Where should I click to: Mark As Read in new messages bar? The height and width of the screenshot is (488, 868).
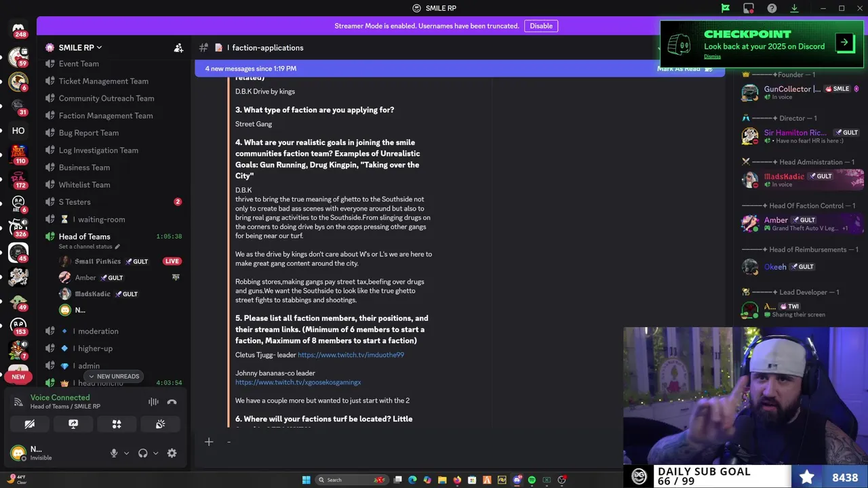tap(685, 68)
